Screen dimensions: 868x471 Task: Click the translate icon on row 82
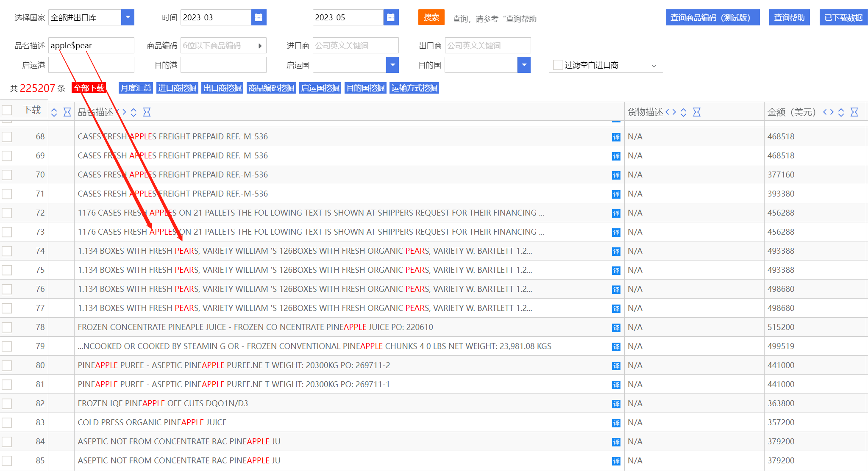coord(616,404)
